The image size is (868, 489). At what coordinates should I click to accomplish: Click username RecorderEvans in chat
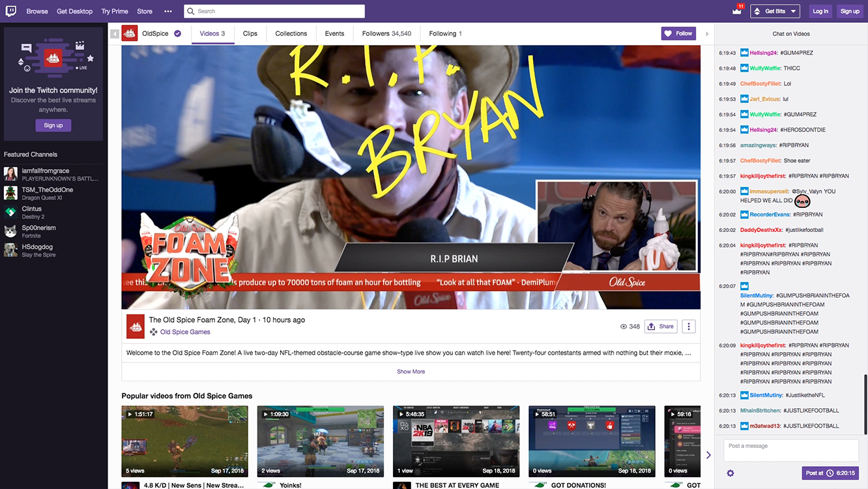[770, 215]
